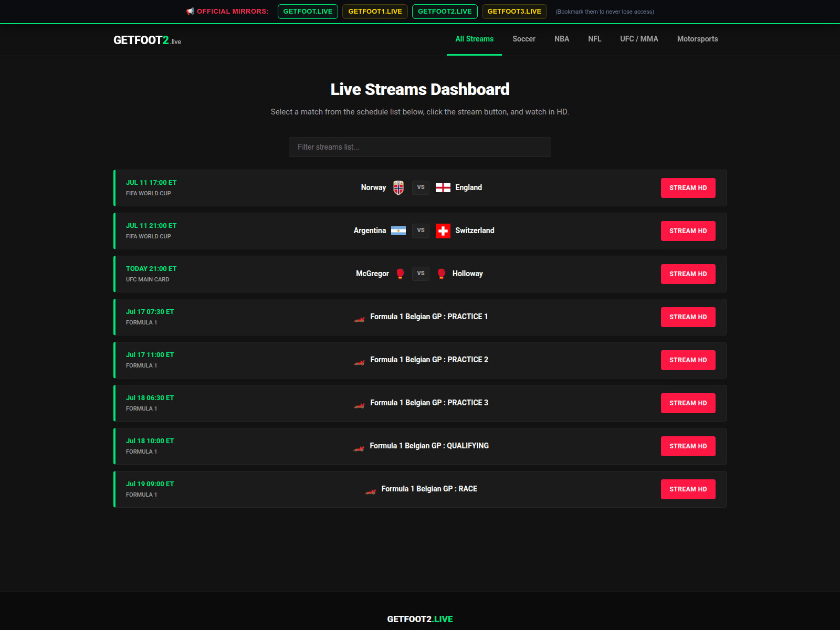Click the Argentina team name
840x630 pixels.
[x=370, y=230]
